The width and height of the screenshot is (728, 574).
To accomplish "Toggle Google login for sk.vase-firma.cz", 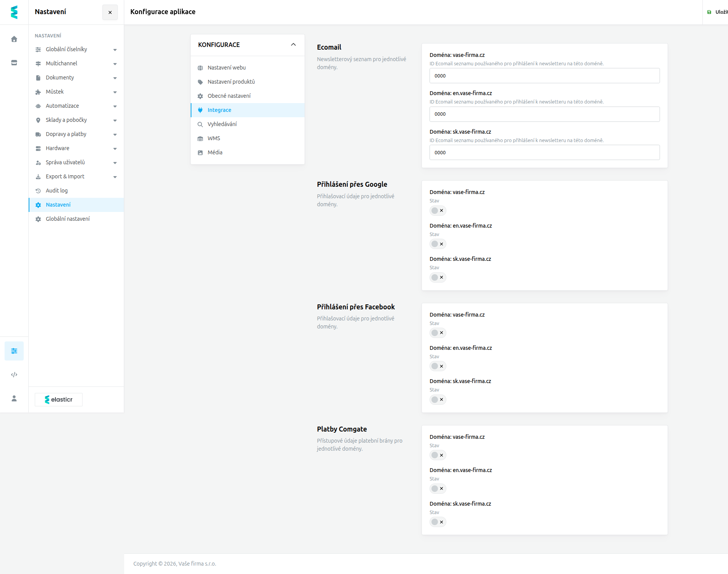I will coord(438,277).
